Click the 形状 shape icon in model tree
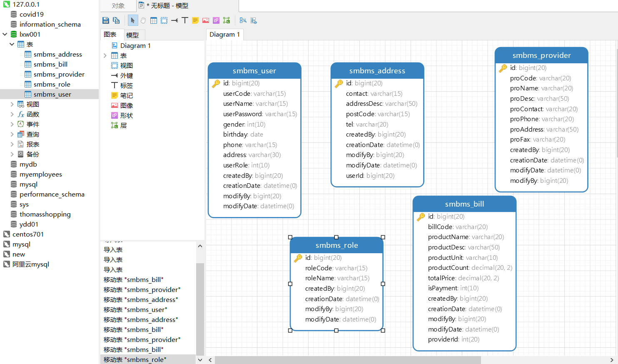The width and height of the screenshot is (618, 364). tap(115, 115)
